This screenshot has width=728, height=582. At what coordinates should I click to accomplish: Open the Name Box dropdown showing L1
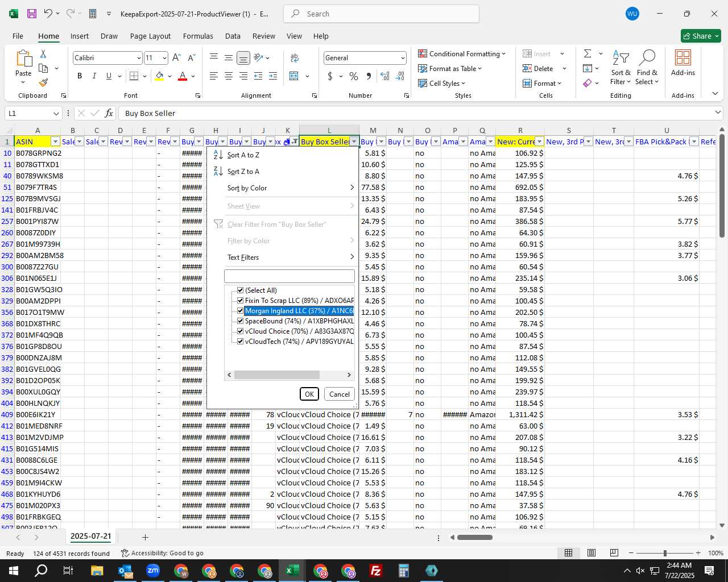pos(56,113)
